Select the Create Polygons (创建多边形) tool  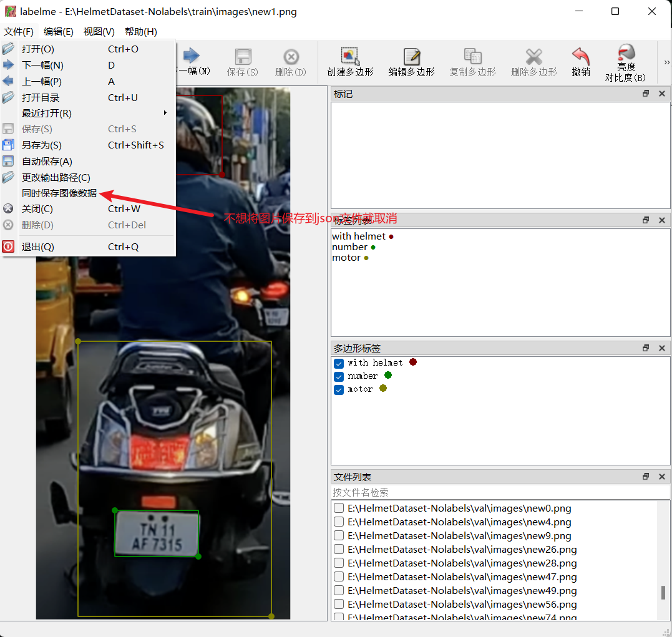(350, 62)
